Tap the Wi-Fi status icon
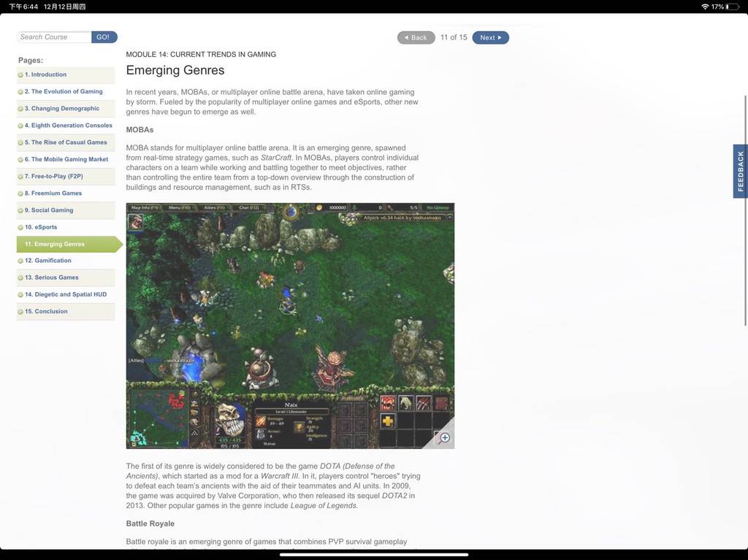The height and width of the screenshot is (560, 748). point(705,7)
